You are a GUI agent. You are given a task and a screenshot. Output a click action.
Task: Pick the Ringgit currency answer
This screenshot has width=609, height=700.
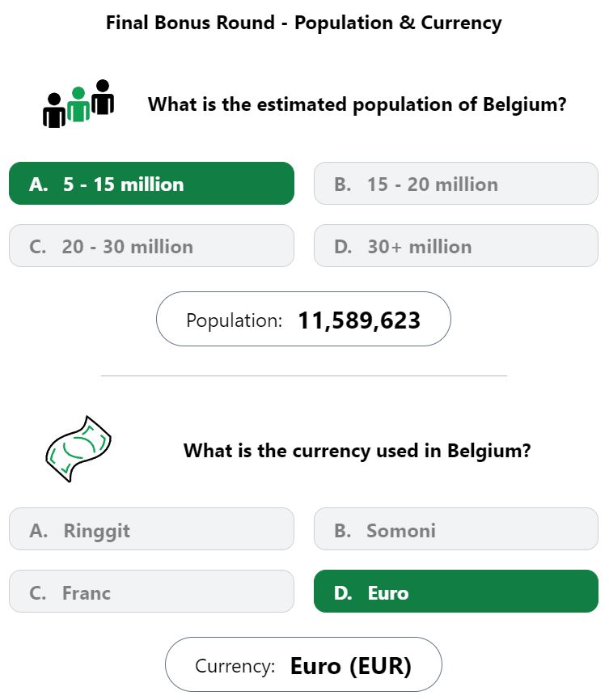152,529
